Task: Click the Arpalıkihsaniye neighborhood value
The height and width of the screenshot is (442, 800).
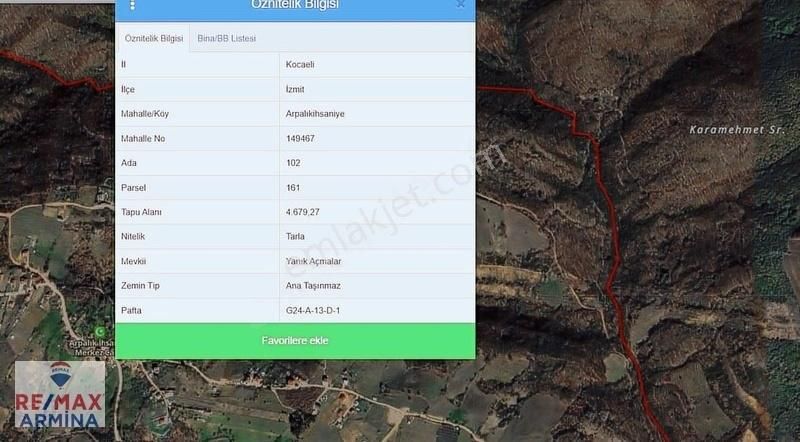Action: click(315, 114)
